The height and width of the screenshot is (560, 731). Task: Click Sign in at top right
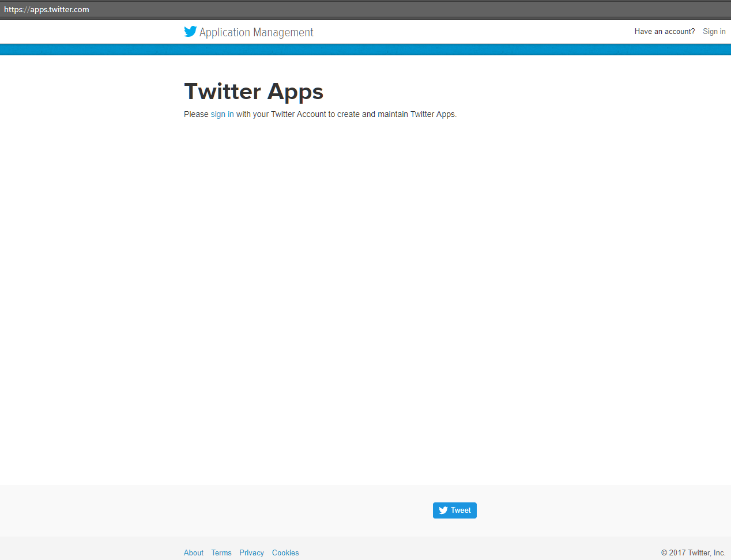point(714,32)
